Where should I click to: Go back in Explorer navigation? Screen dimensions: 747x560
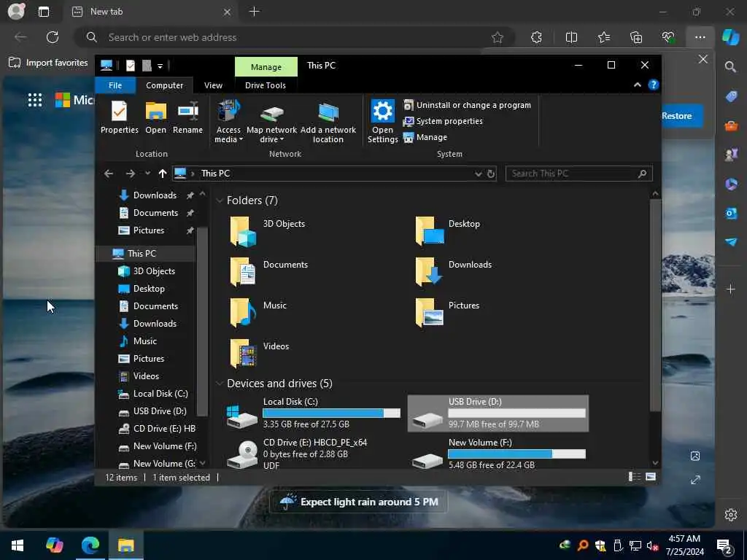click(x=109, y=174)
